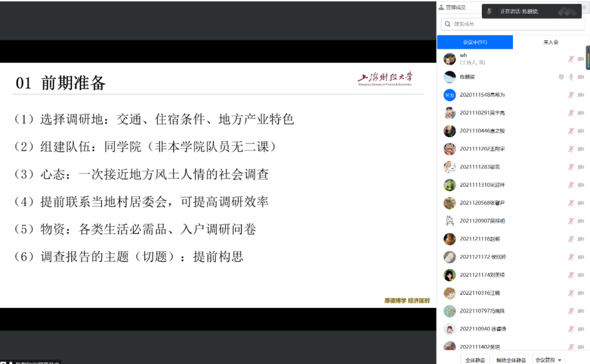Screen dimensions: 590x364
Task: Click the muted mic icon beside 2020111548高希为
Action: pyautogui.click(x=571, y=94)
